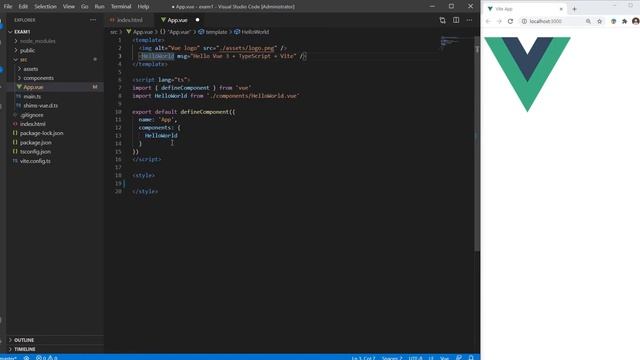This screenshot has height=360, width=640.
Task: Click the HelloWorld breadcrumb segment
Action: pyautogui.click(x=252, y=32)
